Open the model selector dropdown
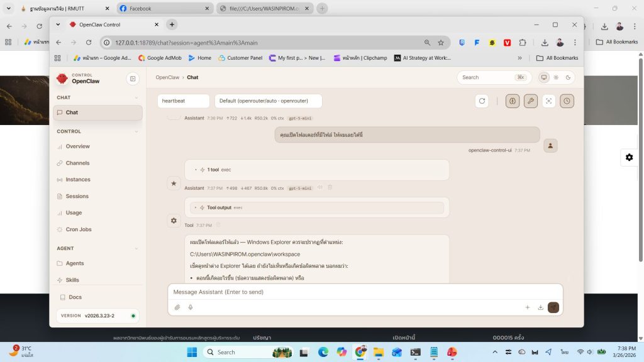The image size is (644, 362). 268,101
